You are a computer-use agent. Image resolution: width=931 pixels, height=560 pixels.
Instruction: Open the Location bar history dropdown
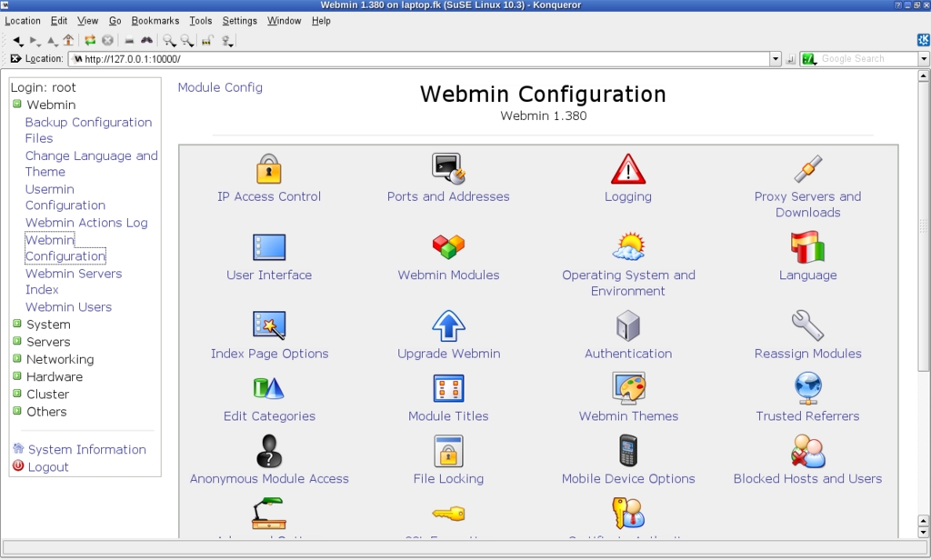776,59
